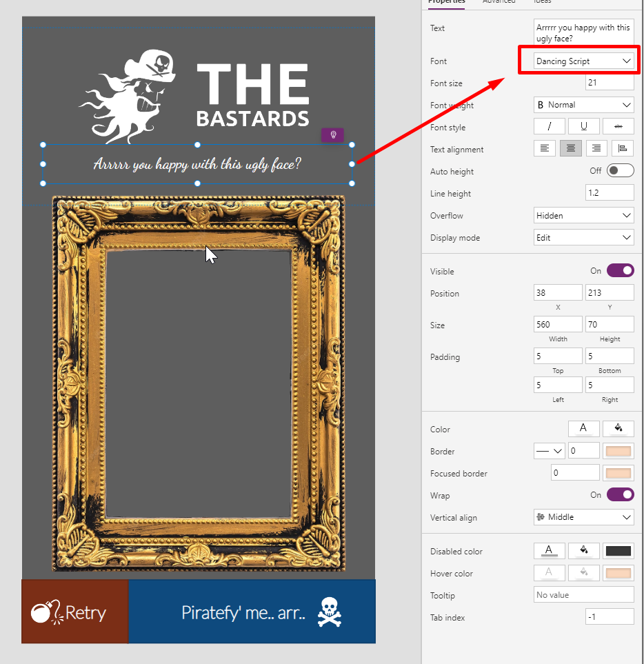Open the Display mode dropdown
Screen dimensions: 644x664
pyautogui.click(x=583, y=237)
